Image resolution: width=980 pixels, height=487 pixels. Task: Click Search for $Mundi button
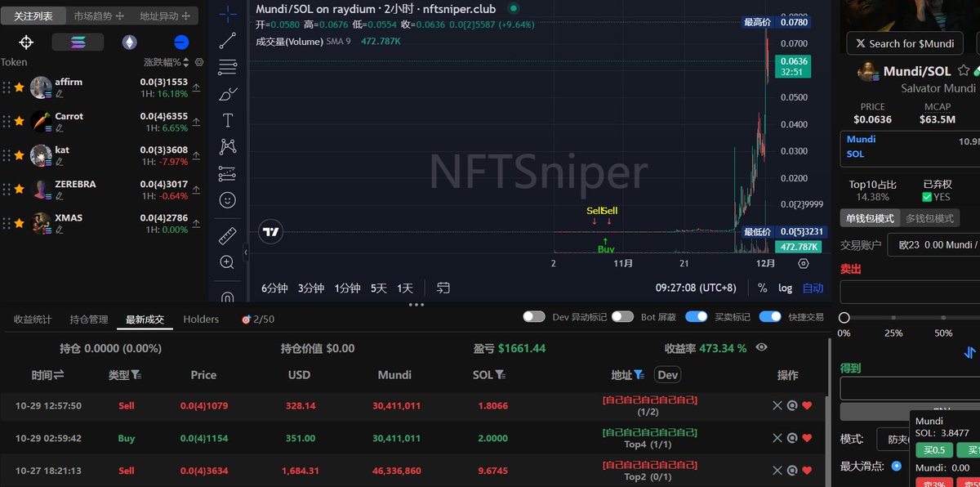[905, 43]
